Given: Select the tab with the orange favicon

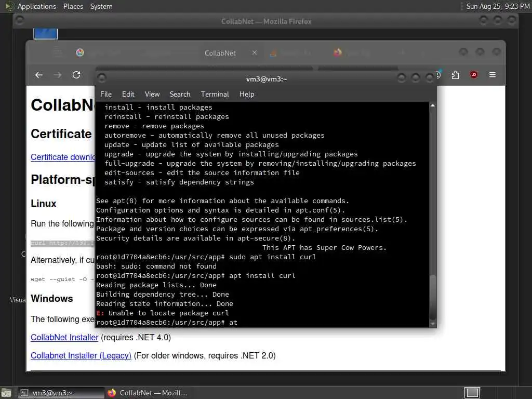Looking at the screenshot, I should tap(273, 53).
